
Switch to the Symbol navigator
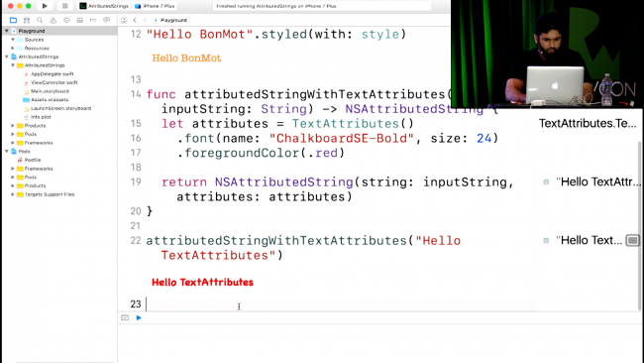pos(27,20)
